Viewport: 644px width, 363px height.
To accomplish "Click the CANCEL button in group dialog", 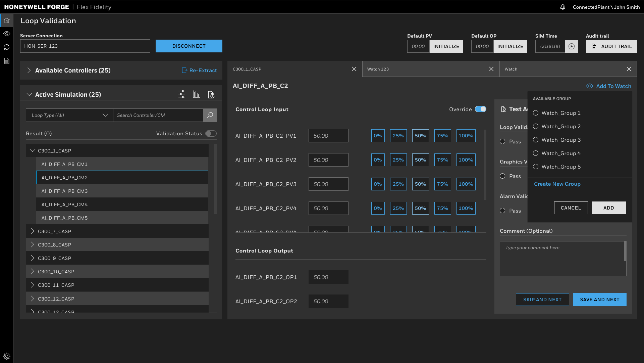I will pyautogui.click(x=571, y=208).
